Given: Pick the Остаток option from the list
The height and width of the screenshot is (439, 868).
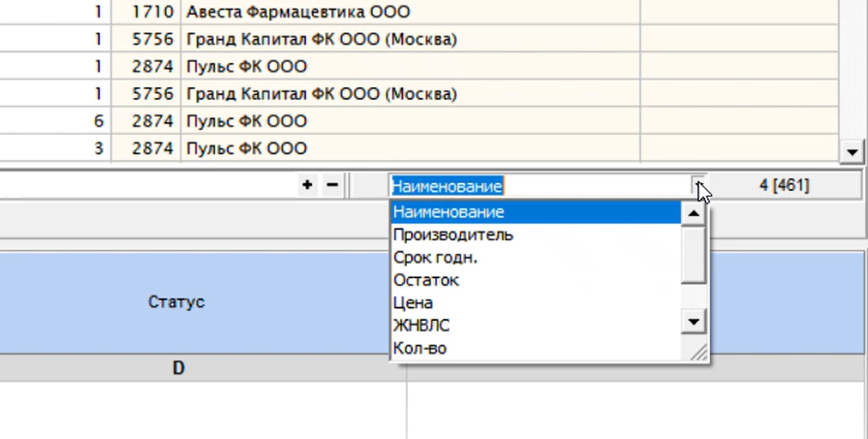Looking at the screenshot, I should tap(425, 280).
